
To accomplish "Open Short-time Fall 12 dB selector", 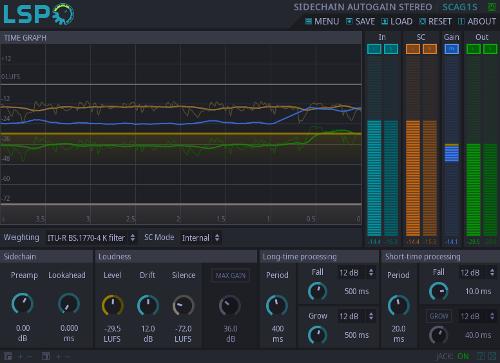I will pyautogui.click(x=477, y=273).
